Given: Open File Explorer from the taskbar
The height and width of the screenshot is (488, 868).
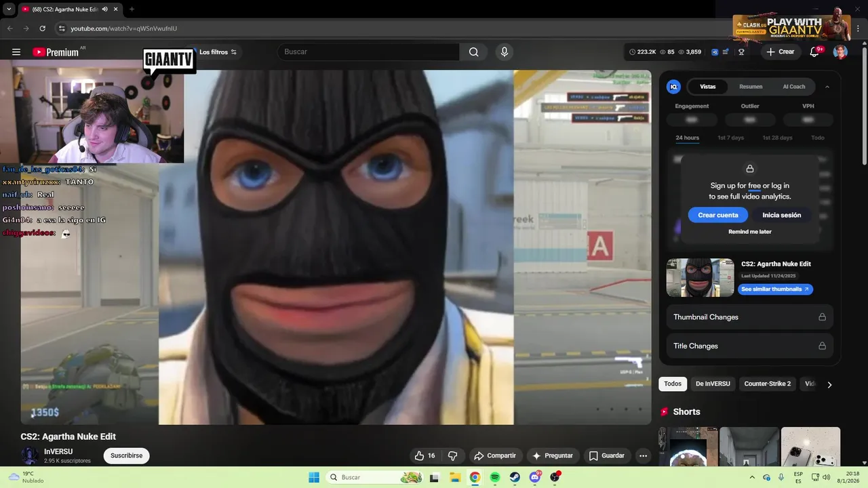Looking at the screenshot, I should click(x=454, y=477).
